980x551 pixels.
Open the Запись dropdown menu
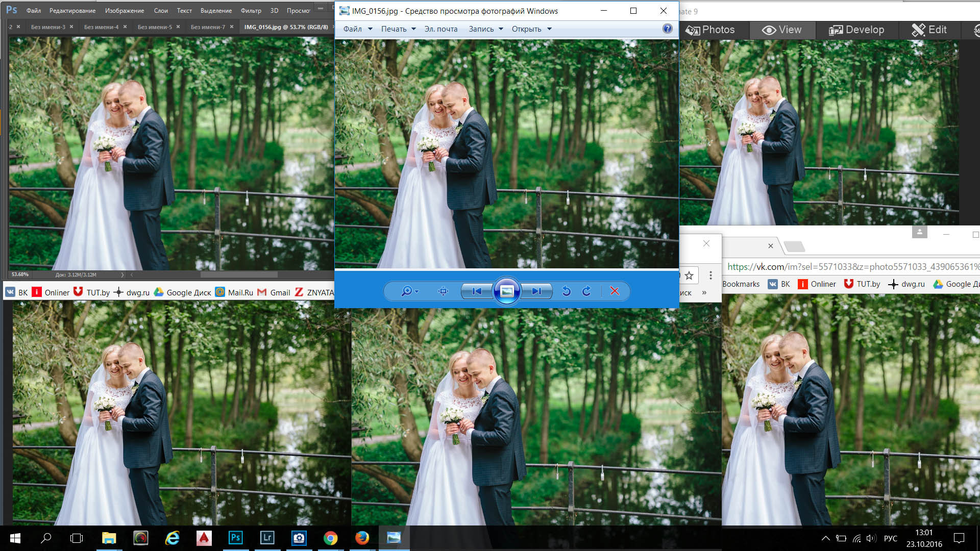tap(486, 29)
